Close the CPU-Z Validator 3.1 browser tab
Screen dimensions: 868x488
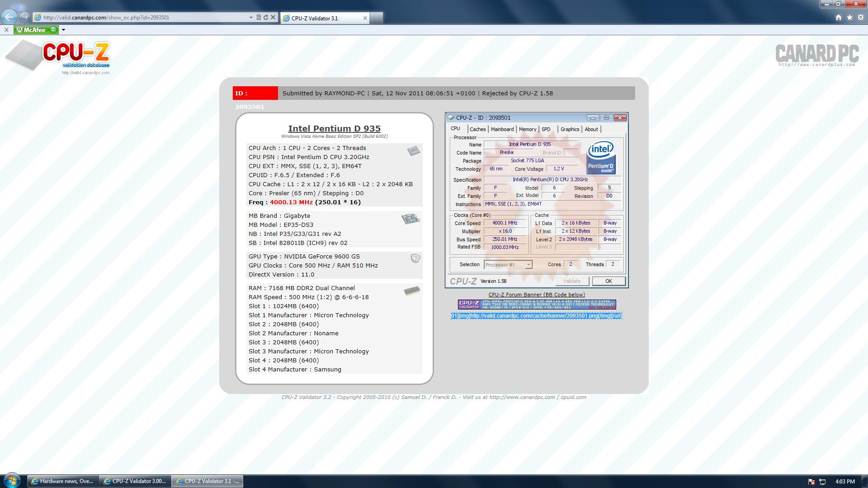pos(365,18)
